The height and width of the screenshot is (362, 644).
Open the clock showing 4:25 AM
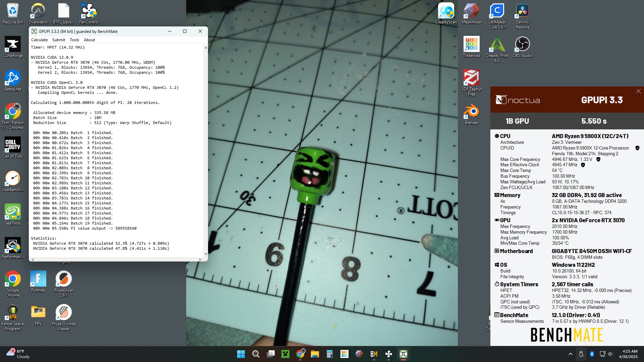628,354
